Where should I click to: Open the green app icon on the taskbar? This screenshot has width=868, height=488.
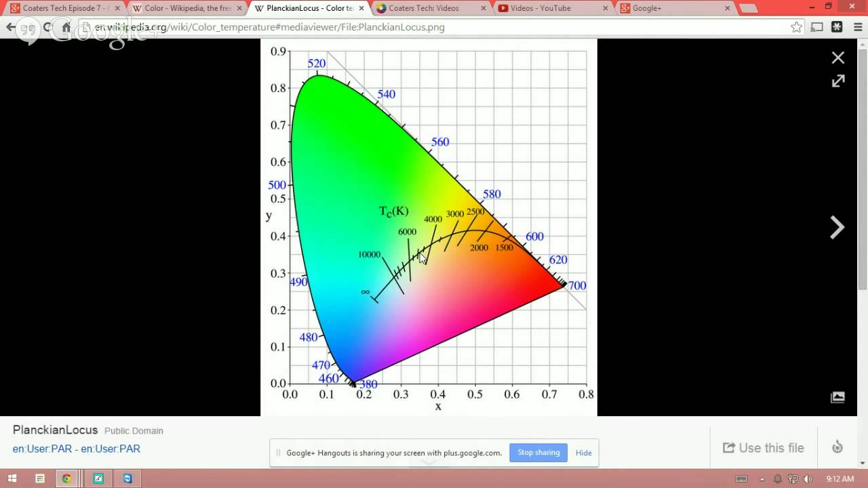tap(98, 479)
